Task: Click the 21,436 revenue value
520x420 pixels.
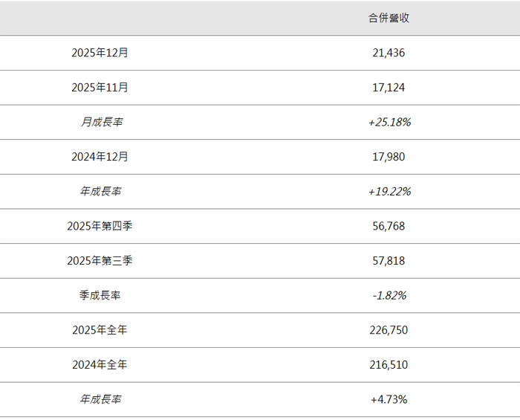Action: pyautogui.click(x=389, y=53)
